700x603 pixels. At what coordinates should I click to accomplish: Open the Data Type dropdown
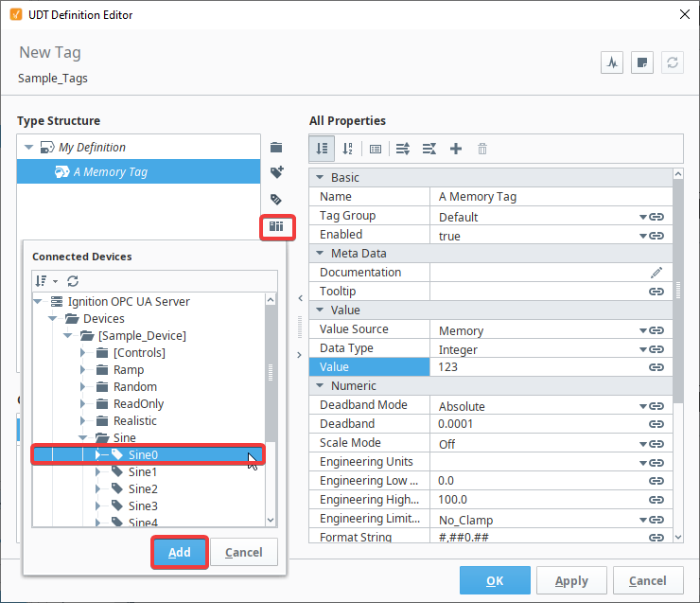[x=643, y=349]
